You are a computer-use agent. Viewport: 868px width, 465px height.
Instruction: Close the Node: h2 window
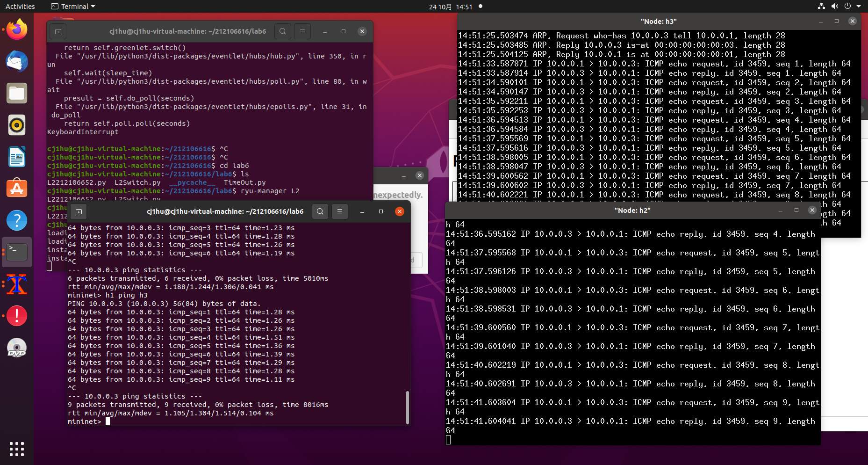812,211
